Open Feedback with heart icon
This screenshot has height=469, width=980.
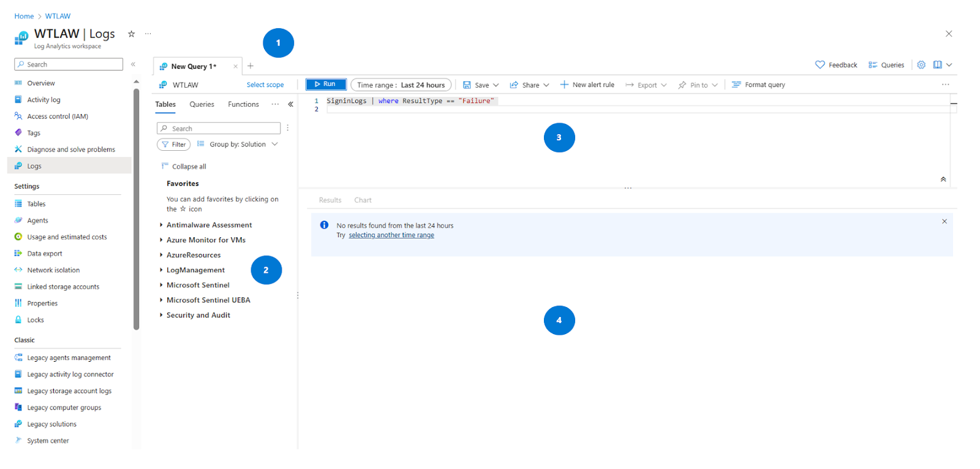click(x=836, y=65)
